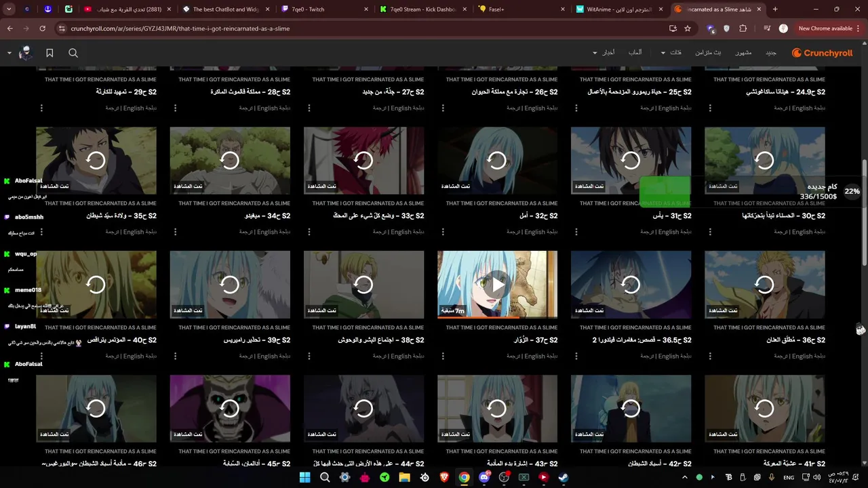Open the جديد menu item
Viewport: 868px width, 488px height.
click(x=770, y=53)
